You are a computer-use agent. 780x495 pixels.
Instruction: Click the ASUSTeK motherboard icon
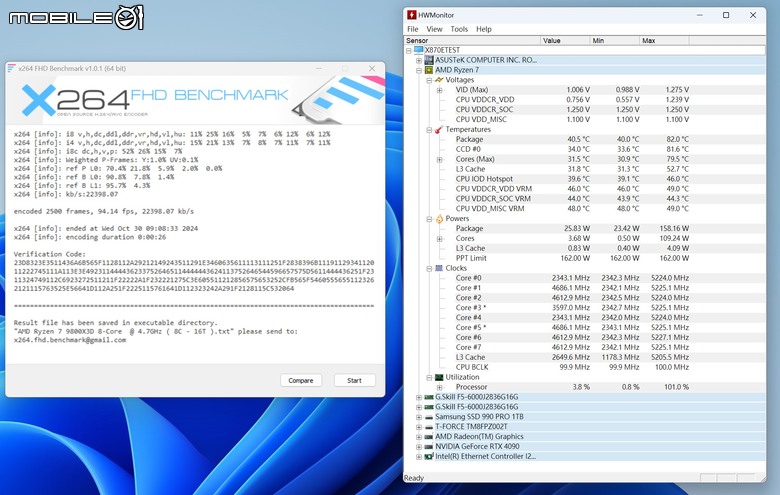(x=429, y=60)
